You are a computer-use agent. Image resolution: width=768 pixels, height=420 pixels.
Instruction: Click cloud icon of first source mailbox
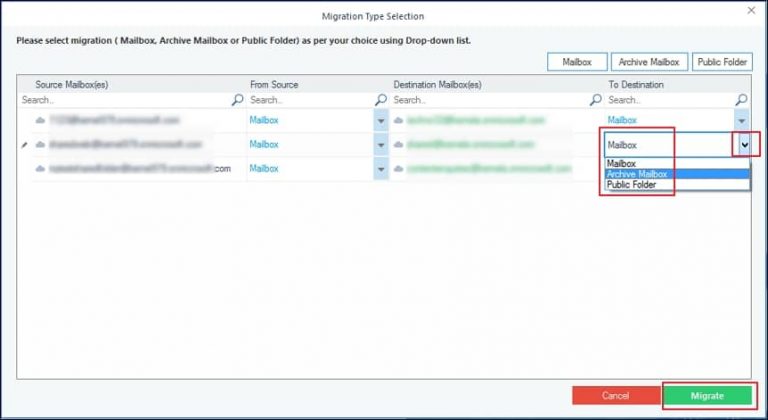coord(40,120)
